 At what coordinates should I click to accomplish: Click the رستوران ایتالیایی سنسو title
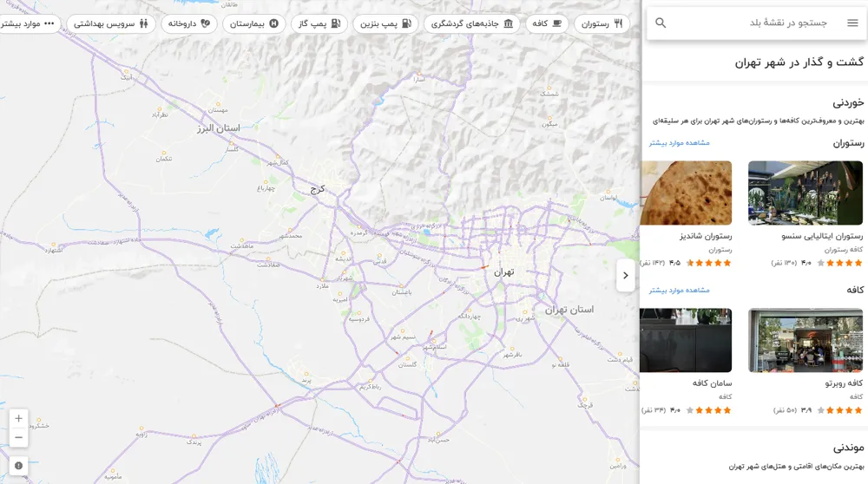pos(822,236)
